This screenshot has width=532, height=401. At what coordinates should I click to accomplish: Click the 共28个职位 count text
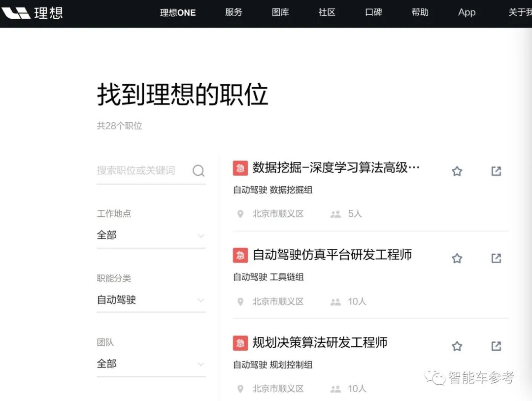click(x=119, y=126)
